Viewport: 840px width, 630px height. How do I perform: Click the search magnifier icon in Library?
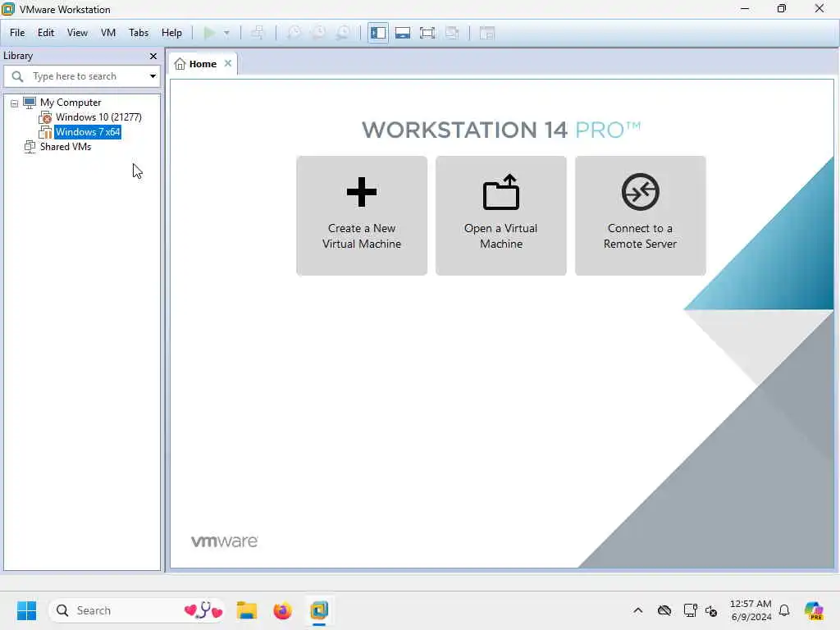click(17, 76)
